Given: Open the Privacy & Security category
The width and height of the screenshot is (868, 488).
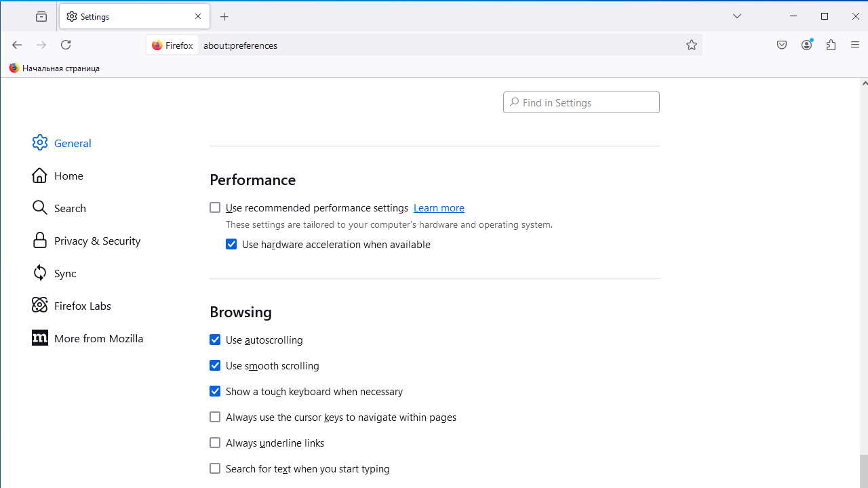Looking at the screenshot, I should pos(97,241).
